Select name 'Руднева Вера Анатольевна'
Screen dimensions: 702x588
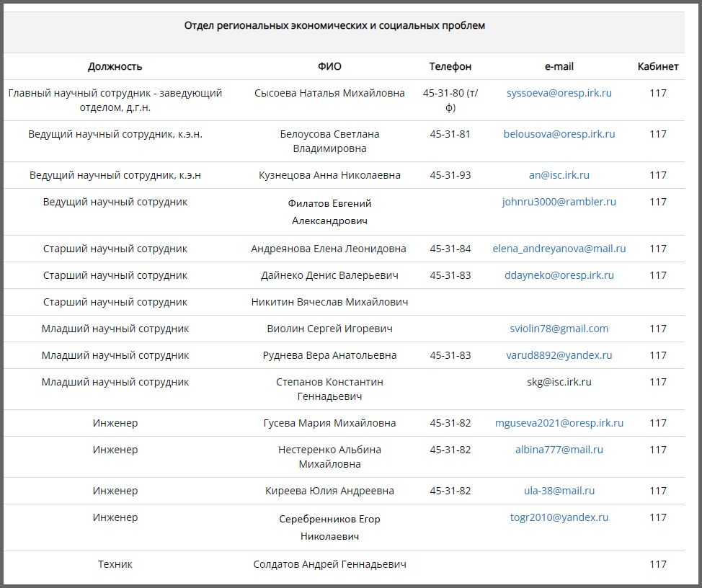tap(329, 355)
